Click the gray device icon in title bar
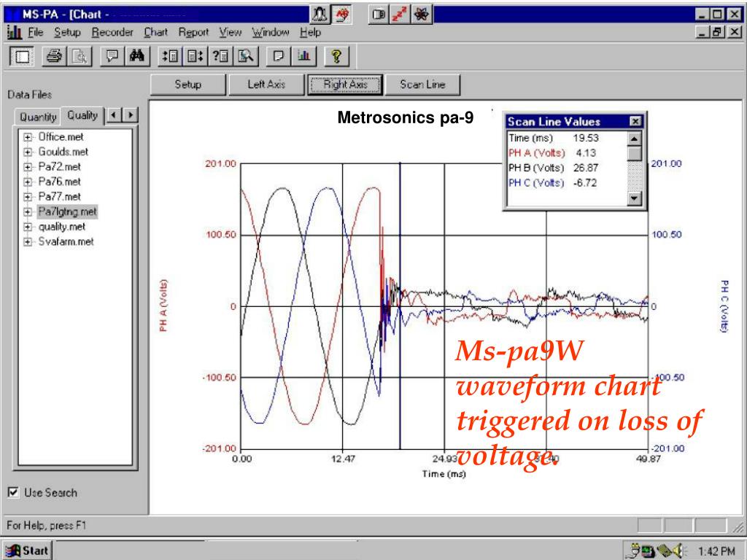 click(379, 15)
